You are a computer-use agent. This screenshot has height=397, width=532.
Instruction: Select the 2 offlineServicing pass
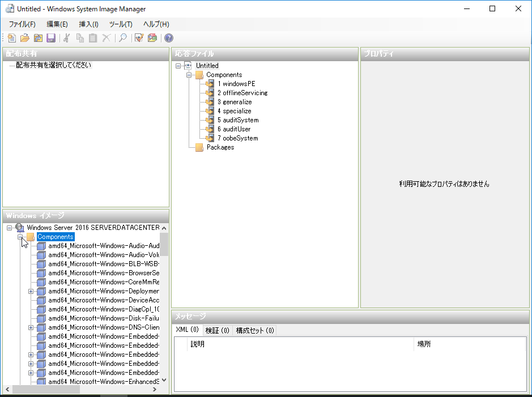(242, 93)
